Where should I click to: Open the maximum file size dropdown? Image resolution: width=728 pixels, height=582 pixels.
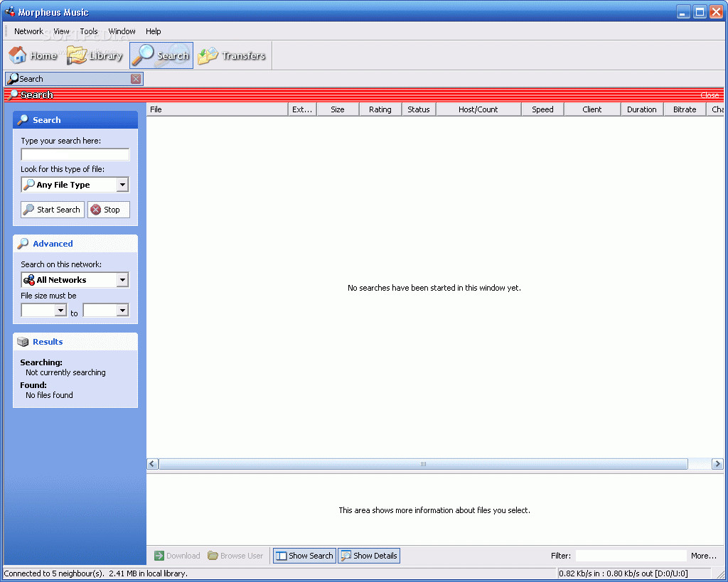[122, 310]
